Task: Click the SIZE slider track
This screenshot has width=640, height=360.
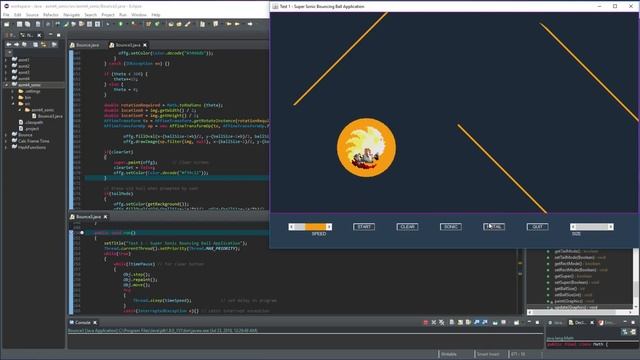Action: coord(592,227)
